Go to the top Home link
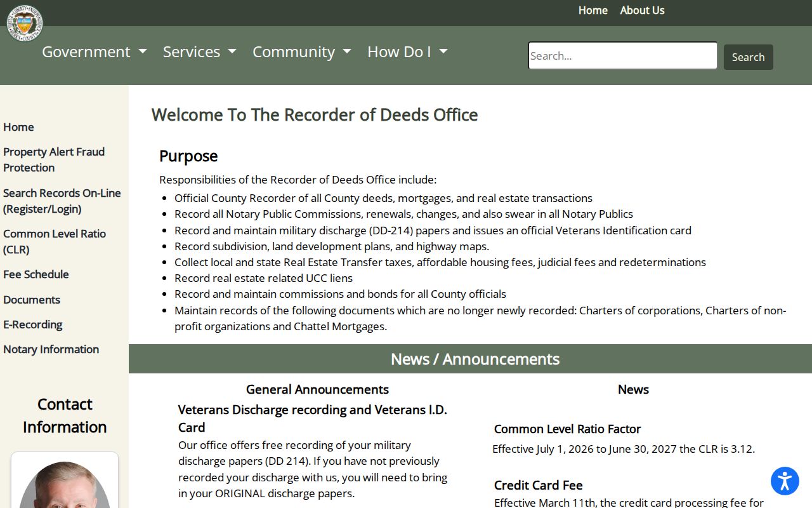This screenshot has height=508, width=812. click(x=593, y=10)
